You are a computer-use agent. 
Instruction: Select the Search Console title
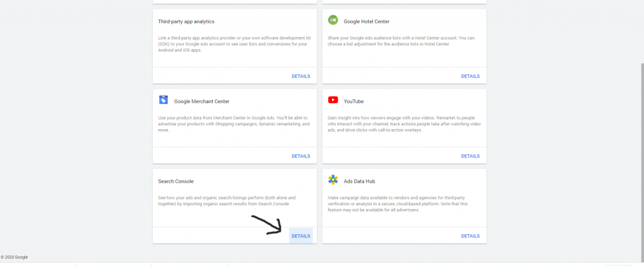[x=176, y=181]
